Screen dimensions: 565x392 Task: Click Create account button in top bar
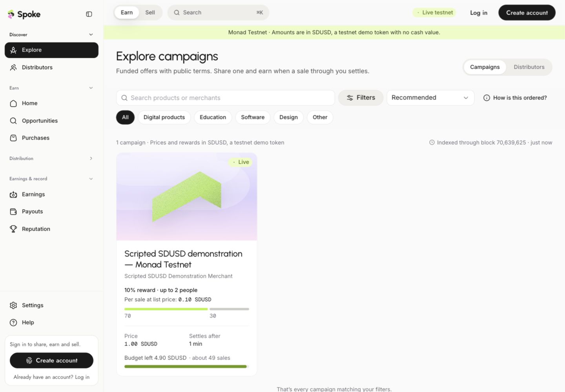(x=527, y=13)
